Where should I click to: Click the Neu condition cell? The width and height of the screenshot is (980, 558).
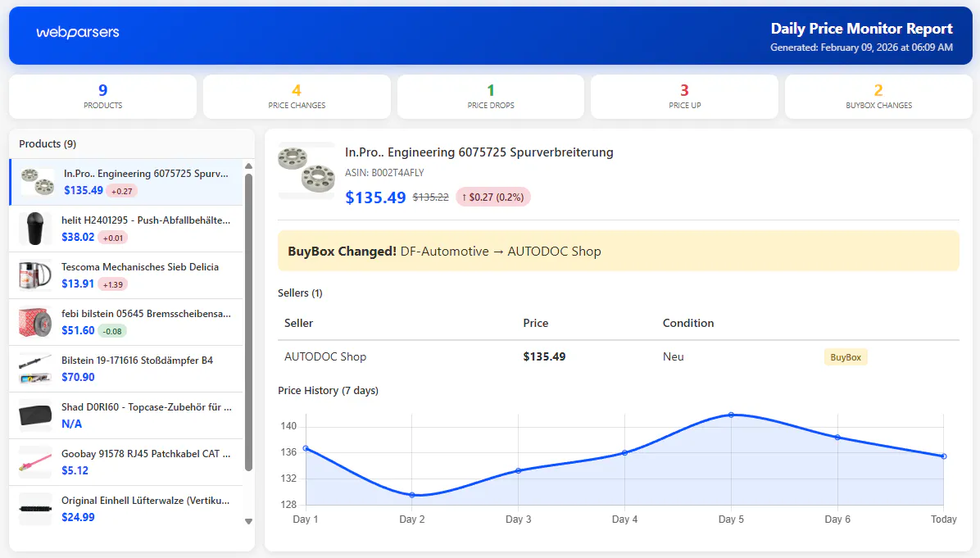pyautogui.click(x=673, y=356)
